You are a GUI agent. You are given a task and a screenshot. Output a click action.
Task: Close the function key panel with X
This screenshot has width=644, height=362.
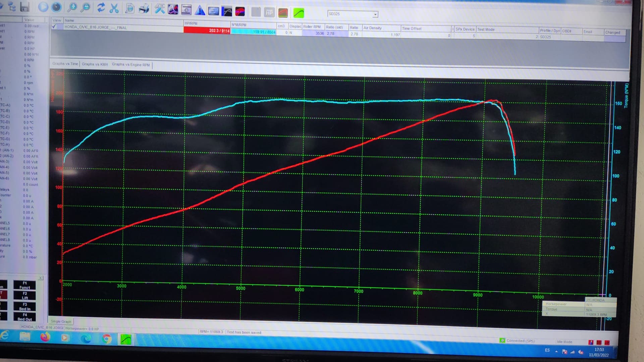pyautogui.click(x=41, y=278)
